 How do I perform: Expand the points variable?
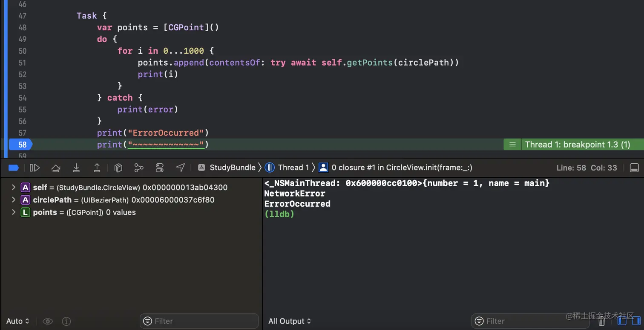(14, 212)
